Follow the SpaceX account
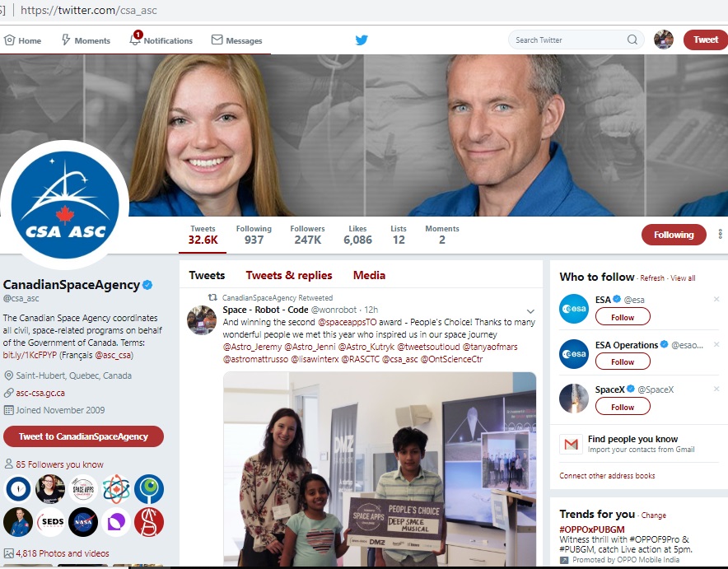The width and height of the screenshot is (728, 569). (x=623, y=407)
